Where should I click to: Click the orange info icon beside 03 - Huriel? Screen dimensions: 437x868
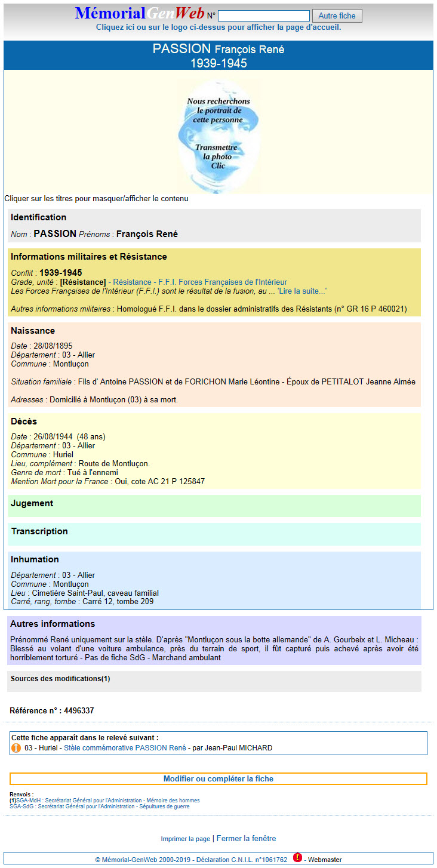pos(17,747)
